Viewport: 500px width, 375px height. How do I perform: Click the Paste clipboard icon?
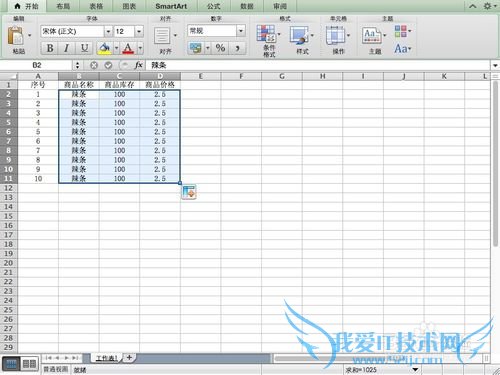click(x=16, y=35)
